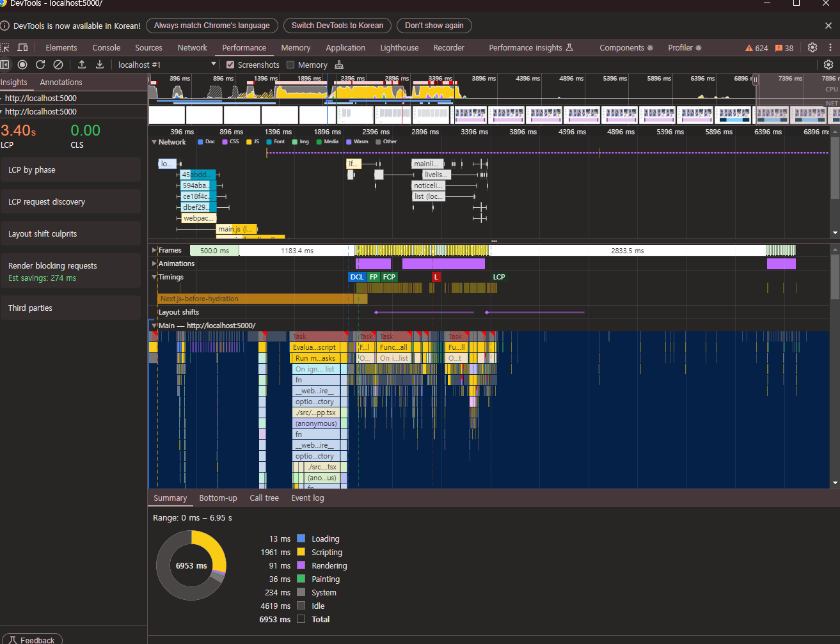Click the mainli... network request bar
The width and height of the screenshot is (840, 644).
point(427,164)
